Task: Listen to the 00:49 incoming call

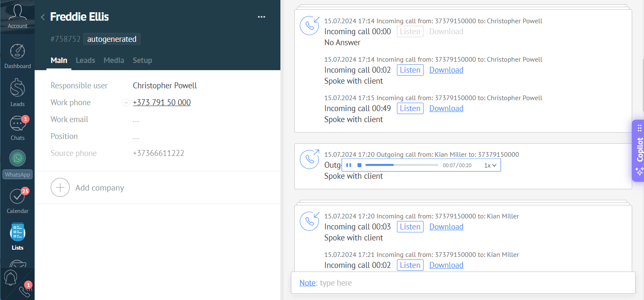Action: click(x=410, y=109)
